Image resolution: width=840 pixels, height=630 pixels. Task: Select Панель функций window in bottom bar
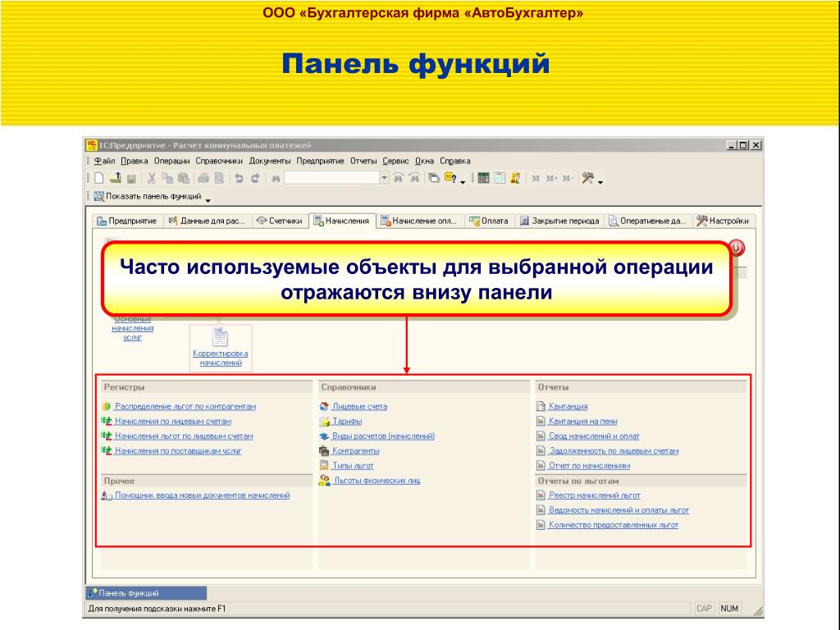coord(147,593)
